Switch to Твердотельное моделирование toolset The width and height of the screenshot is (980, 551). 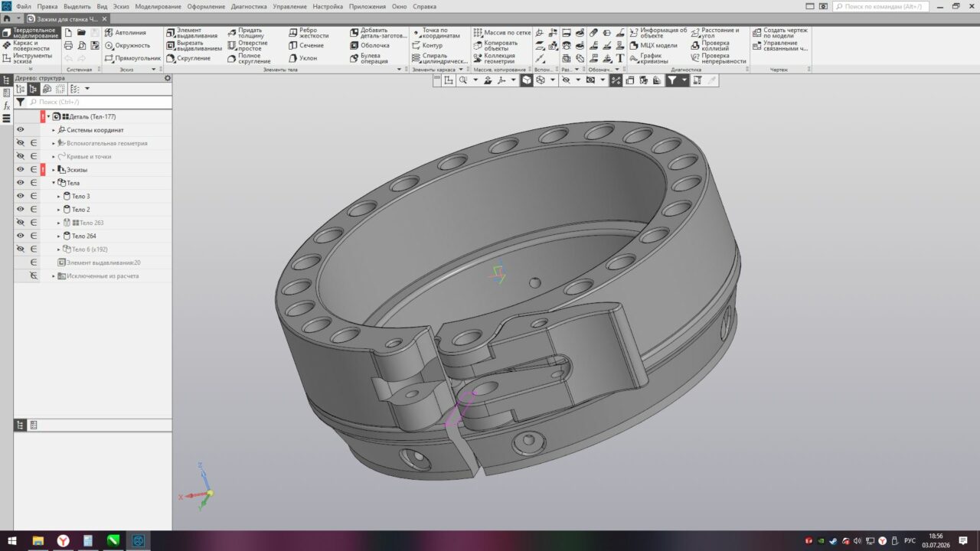point(29,33)
